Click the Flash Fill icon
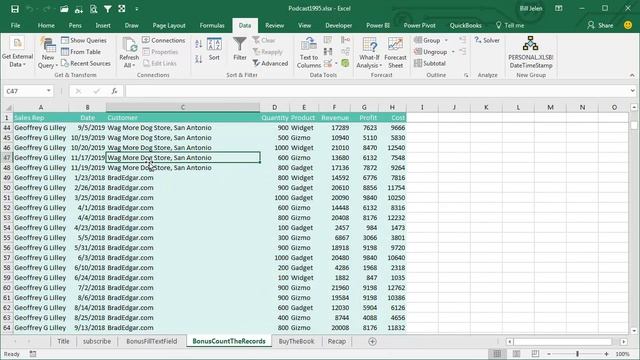 click(328, 40)
